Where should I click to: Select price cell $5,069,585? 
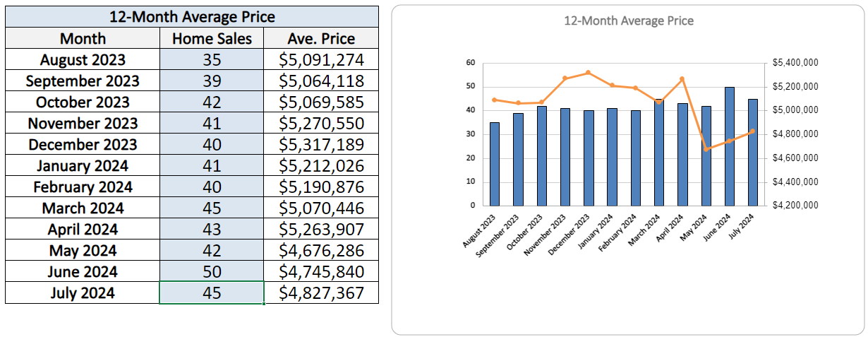coord(321,102)
